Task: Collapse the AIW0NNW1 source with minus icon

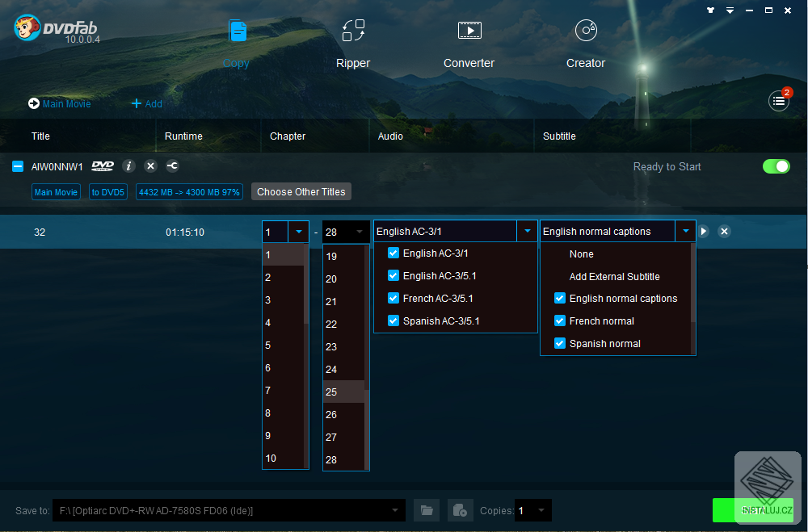Action: [x=18, y=166]
